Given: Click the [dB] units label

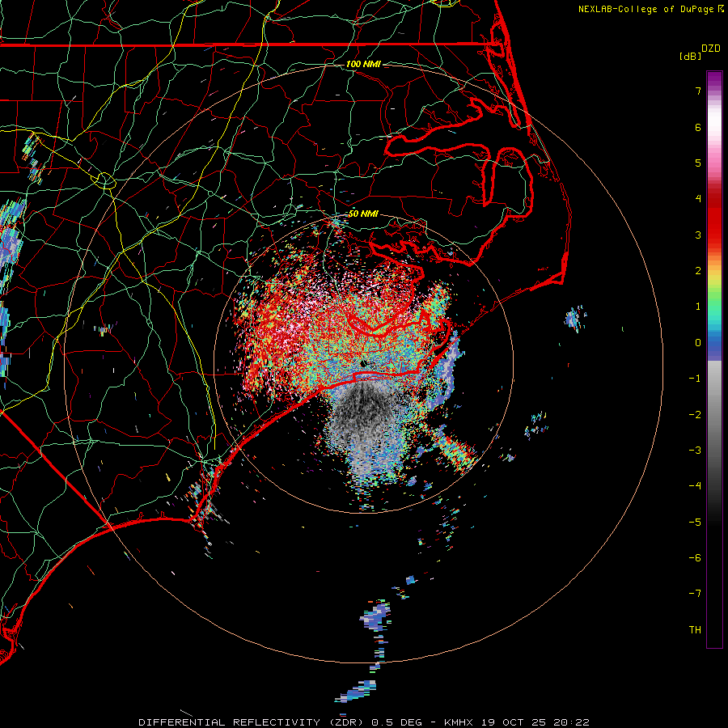Looking at the screenshot, I should (690, 56).
